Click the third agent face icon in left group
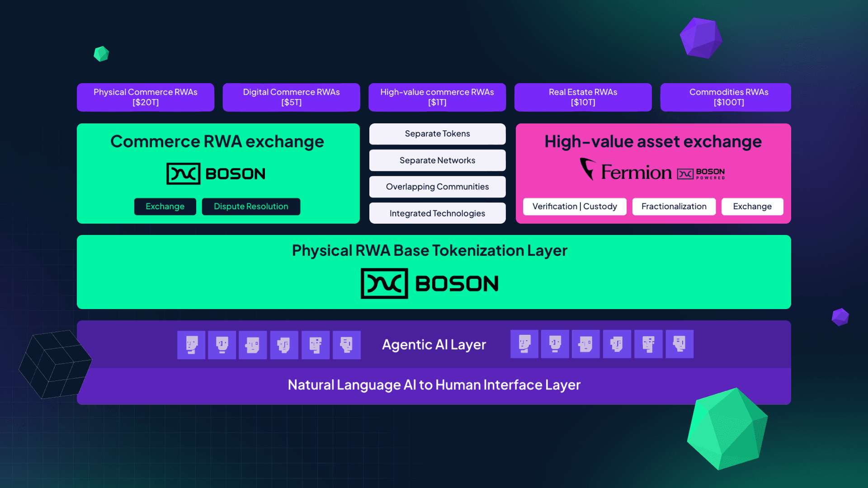 point(253,345)
